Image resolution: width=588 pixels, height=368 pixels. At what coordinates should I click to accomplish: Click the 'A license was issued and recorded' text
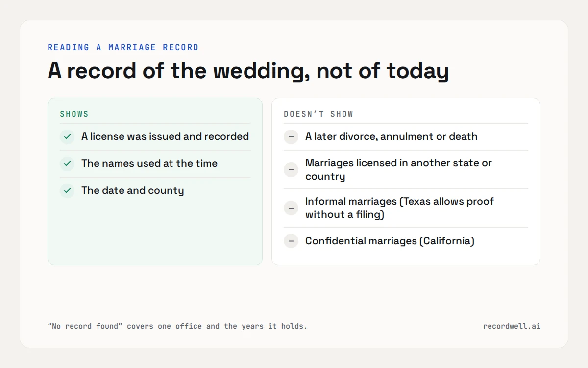coord(165,137)
